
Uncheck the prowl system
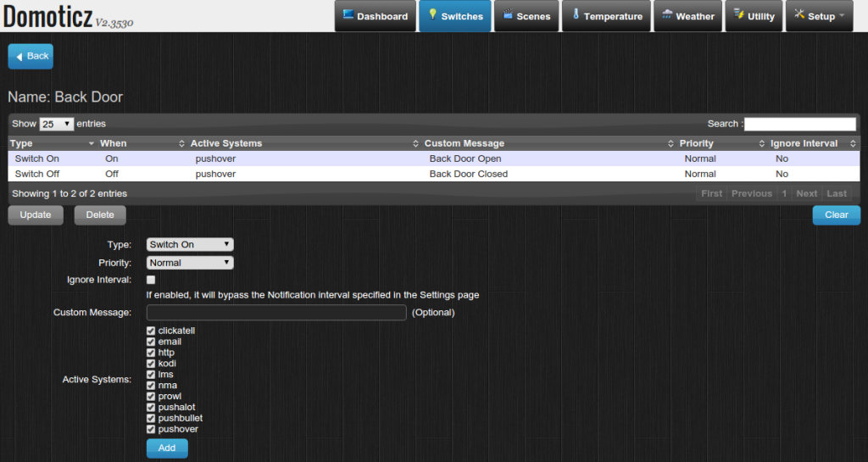[151, 396]
